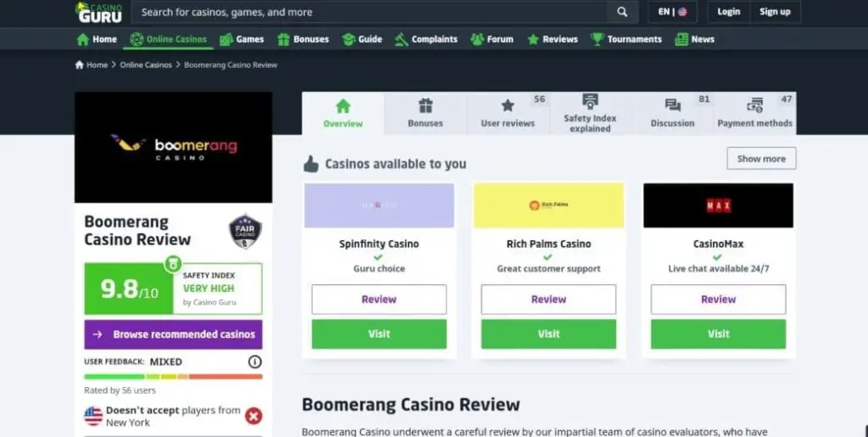
Task: Click the home icon in breadcrumb
Action: tap(79, 64)
